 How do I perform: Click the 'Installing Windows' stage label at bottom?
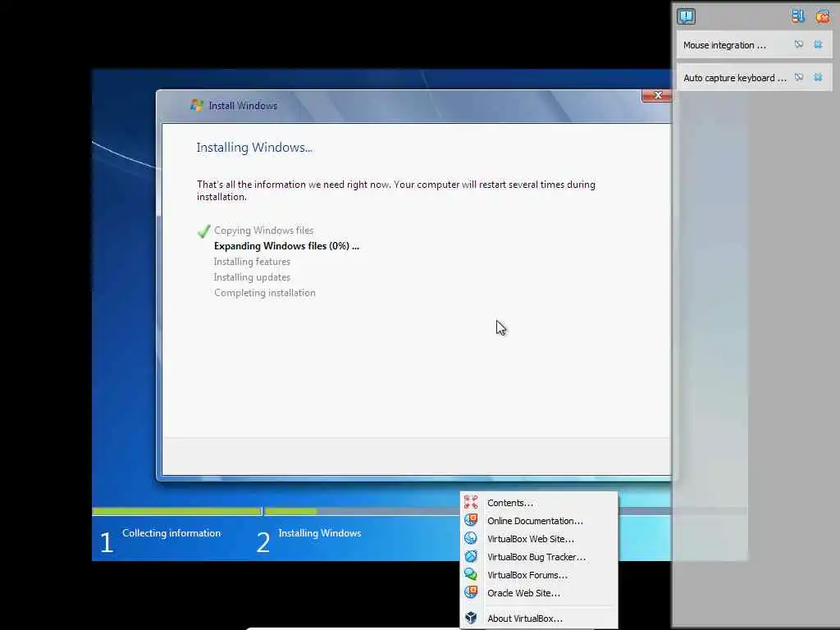320,533
